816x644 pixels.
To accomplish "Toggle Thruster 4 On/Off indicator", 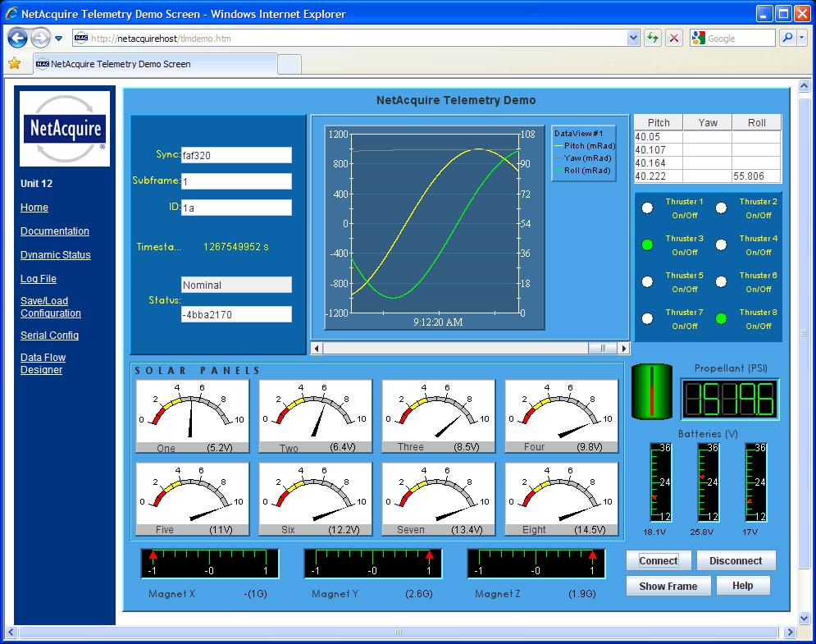I will tap(722, 244).
